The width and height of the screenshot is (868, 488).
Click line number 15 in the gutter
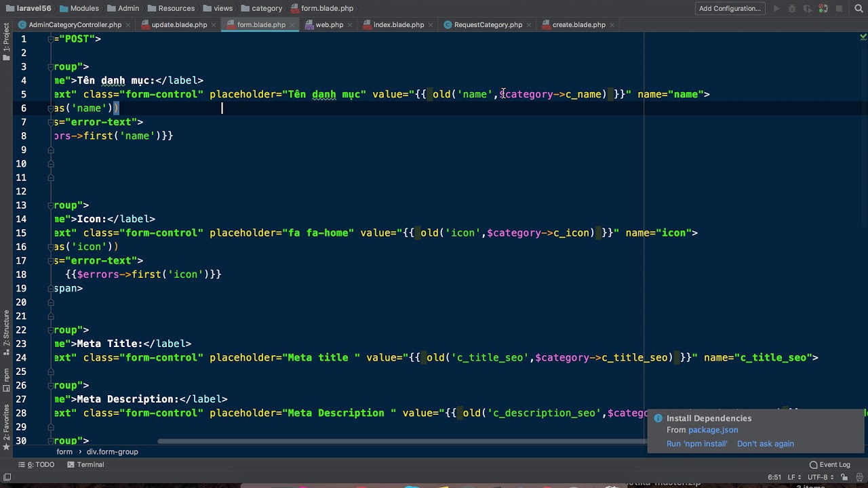(x=20, y=233)
